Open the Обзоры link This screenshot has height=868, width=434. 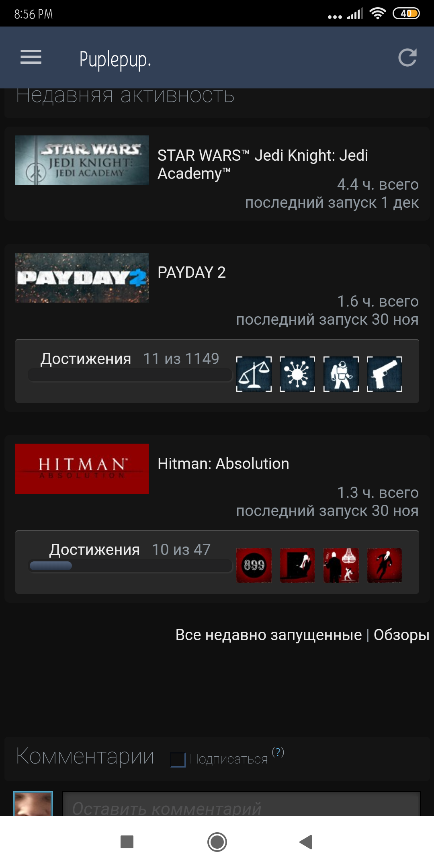tap(401, 635)
